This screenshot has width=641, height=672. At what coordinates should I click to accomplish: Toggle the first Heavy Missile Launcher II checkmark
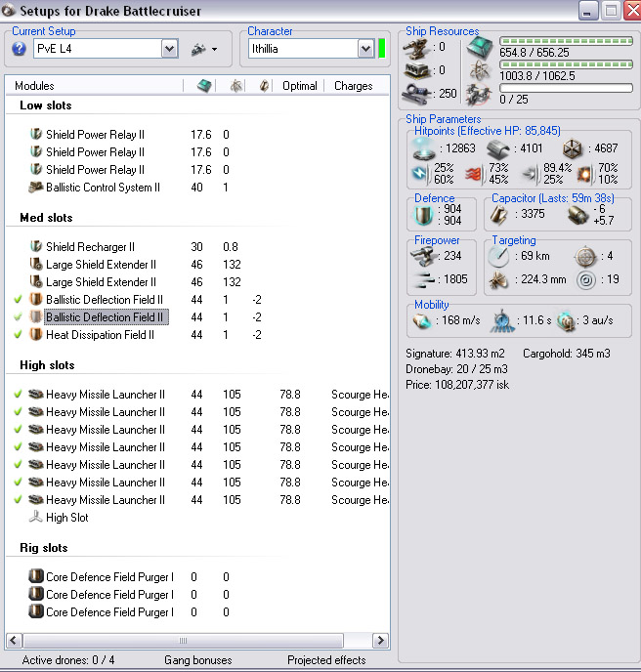[18, 394]
